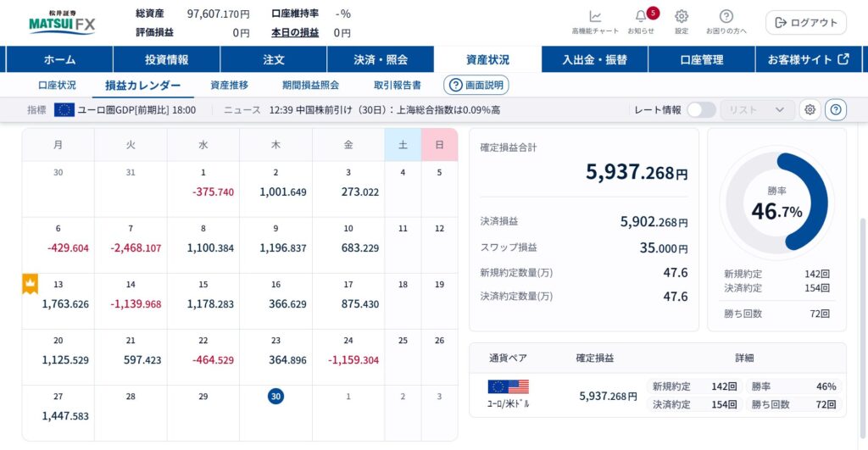Click the ログアウト button
The image size is (868, 450).
805,23
